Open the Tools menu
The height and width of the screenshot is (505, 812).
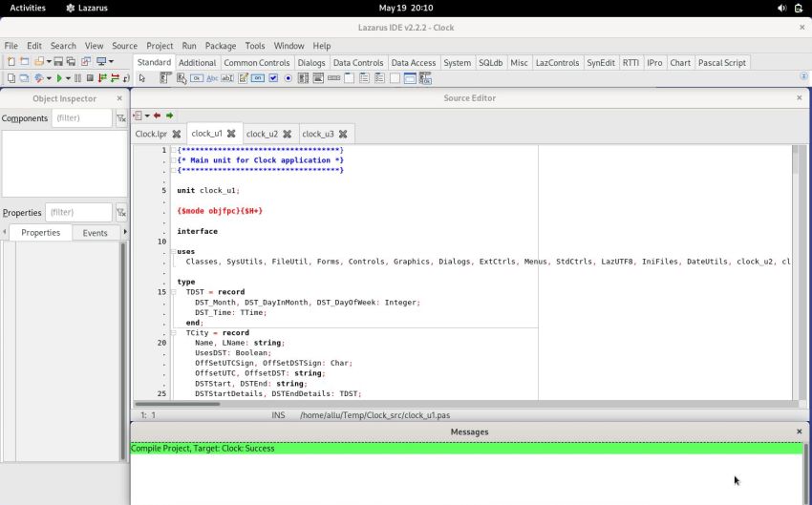click(x=255, y=46)
